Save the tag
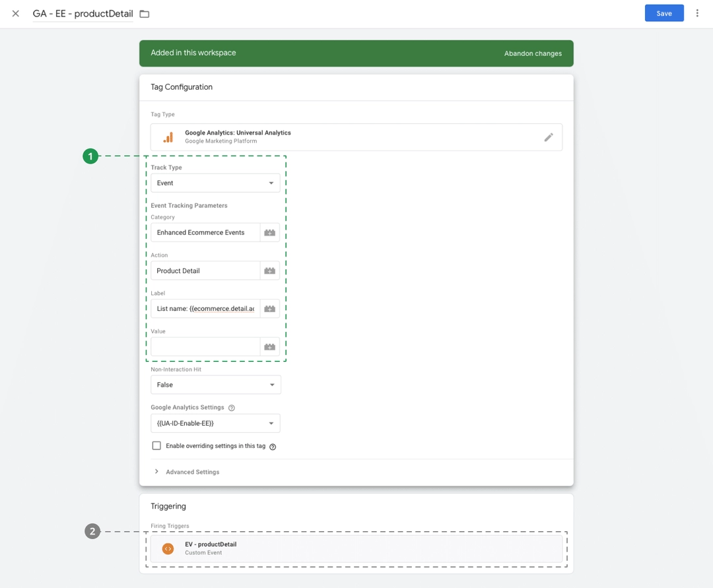Screen dimensions: 713x588 point(664,13)
